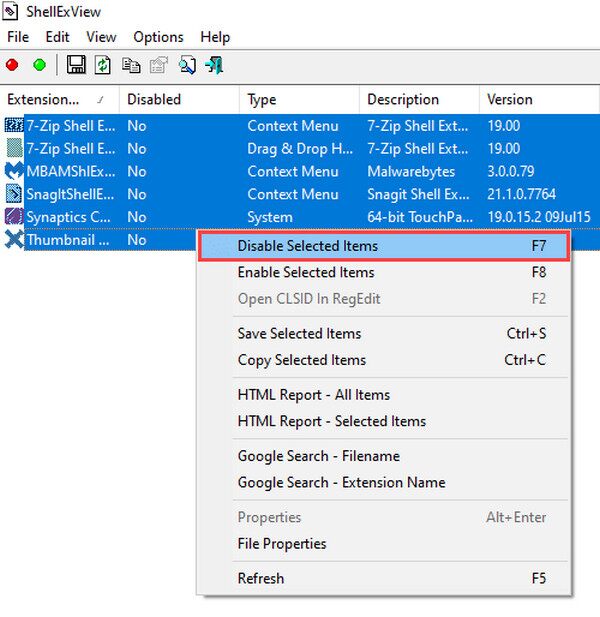Click the green Enable Selected Items toolbar icon
Image resolution: width=600 pixels, height=617 pixels.
[x=39, y=65]
